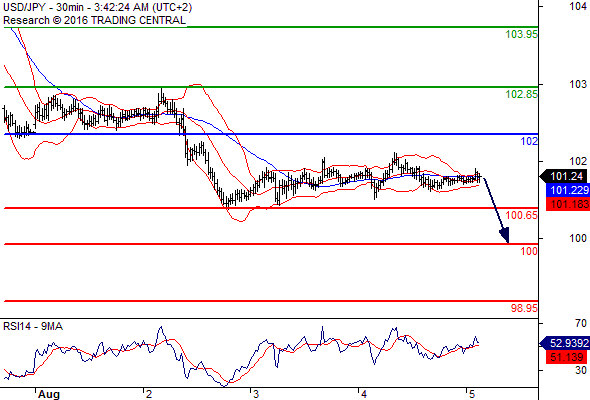The image size is (590, 400).
Task: Click the 98.95 support level label
Action: click(x=524, y=308)
